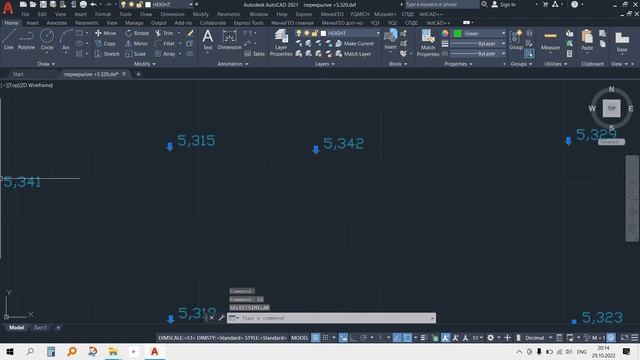The image size is (640, 360).
Task: Click the Make Current button
Action: (354, 43)
